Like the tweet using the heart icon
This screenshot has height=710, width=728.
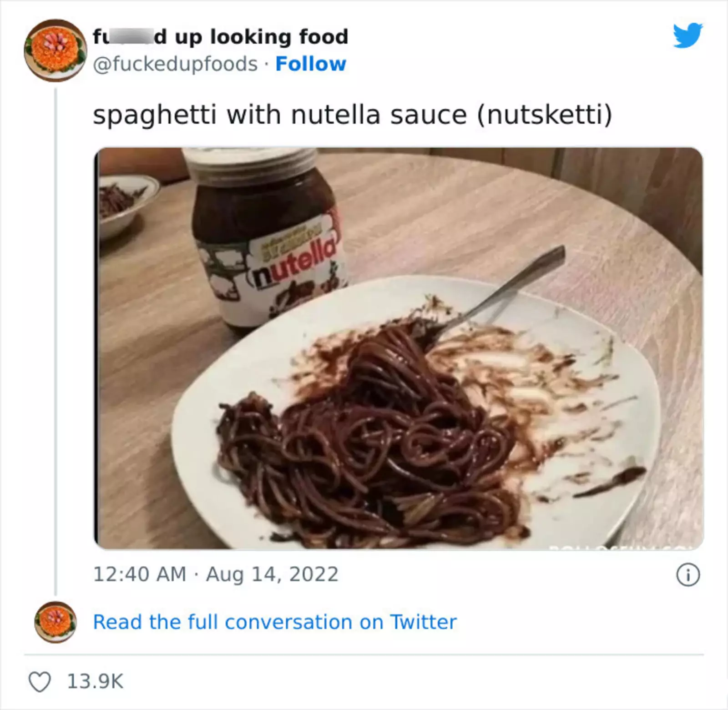point(40,681)
